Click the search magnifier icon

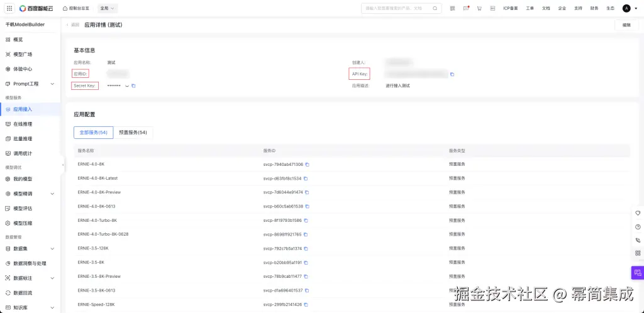coord(435,8)
